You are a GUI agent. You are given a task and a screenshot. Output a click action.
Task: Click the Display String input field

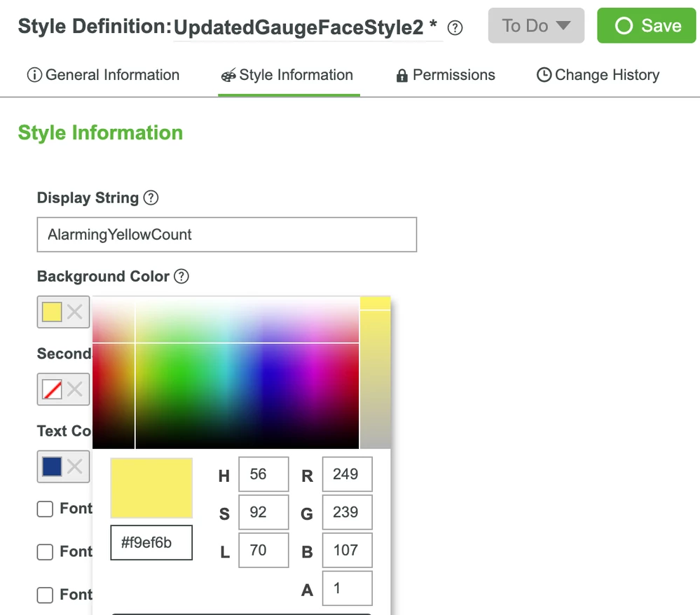(x=227, y=235)
